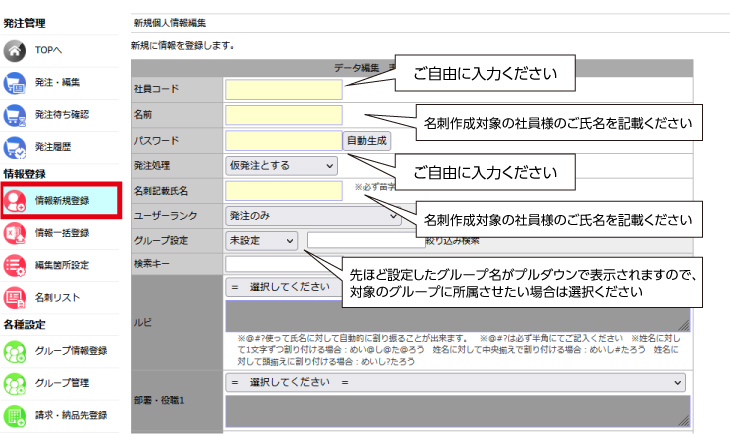This screenshot has height=434, width=730.
Task: Click the 請求・納品先登録 icon
Action: [16, 415]
